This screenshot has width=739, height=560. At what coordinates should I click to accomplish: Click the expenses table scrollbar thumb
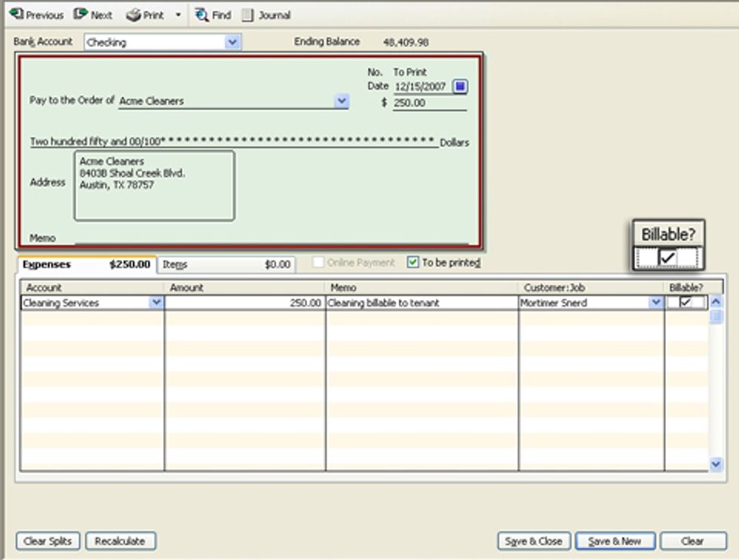[716, 317]
